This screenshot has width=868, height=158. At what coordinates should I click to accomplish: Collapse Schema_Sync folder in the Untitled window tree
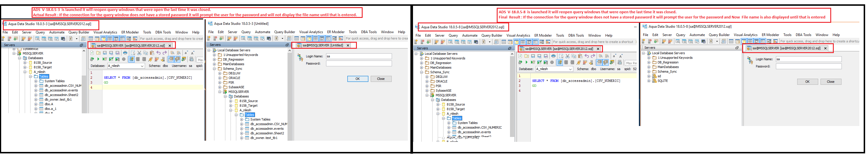click(x=214, y=69)
